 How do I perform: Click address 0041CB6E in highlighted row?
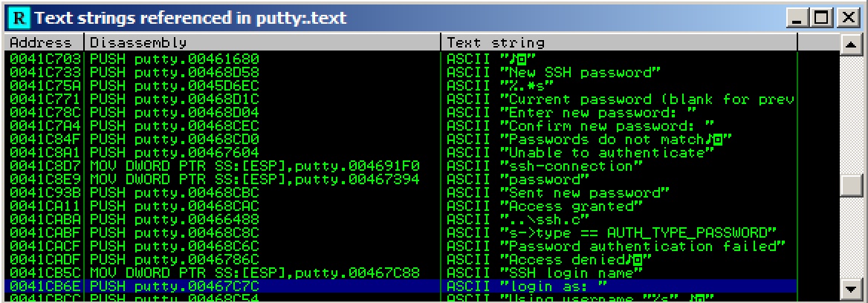click(x=45, y=287)
